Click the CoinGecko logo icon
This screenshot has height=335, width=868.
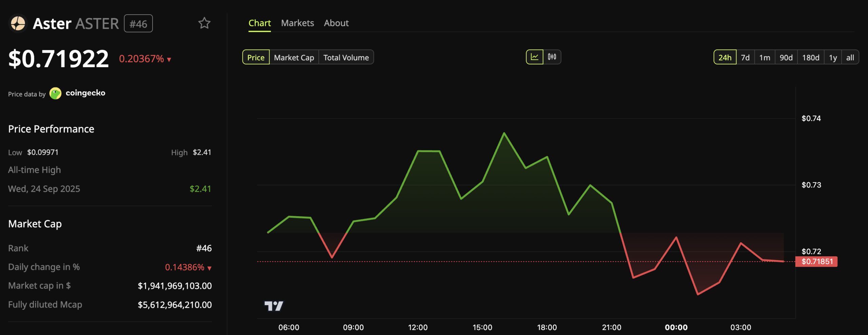coord(55,93)
